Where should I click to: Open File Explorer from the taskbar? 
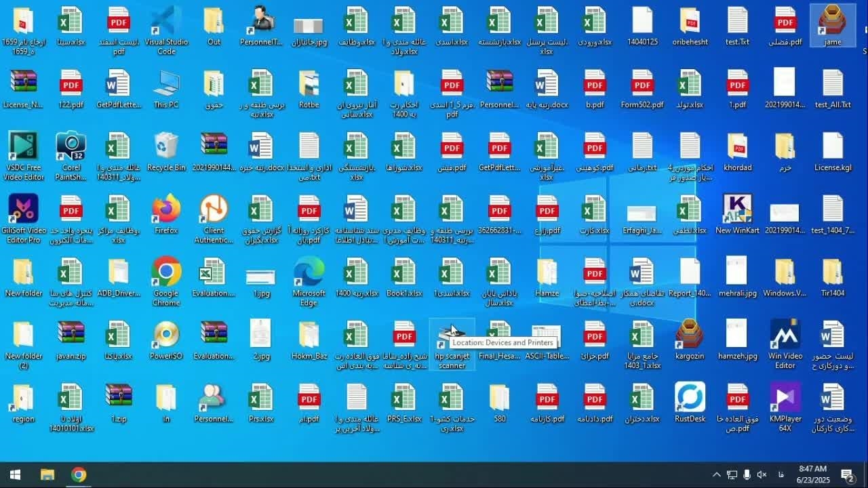[x=47, y=474]
